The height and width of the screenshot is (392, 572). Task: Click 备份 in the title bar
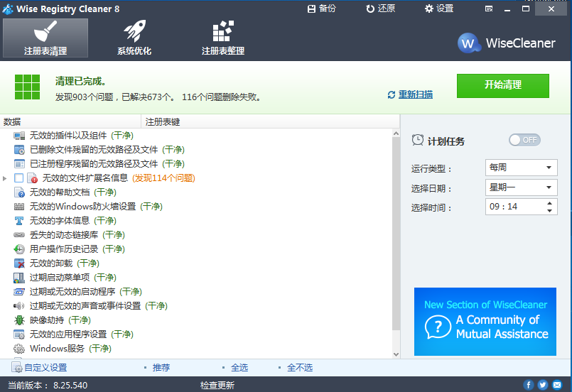(321, 9)
